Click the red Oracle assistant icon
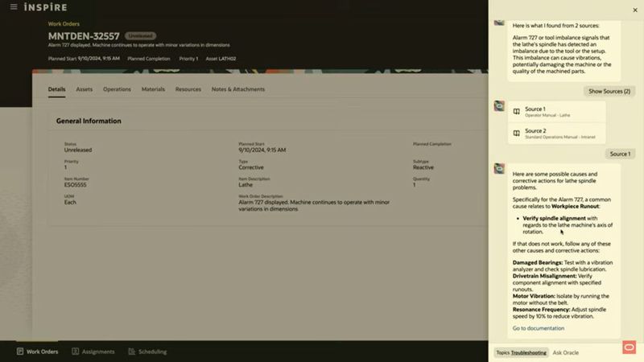Screen dimensions: 644x362 click(630, 348)
